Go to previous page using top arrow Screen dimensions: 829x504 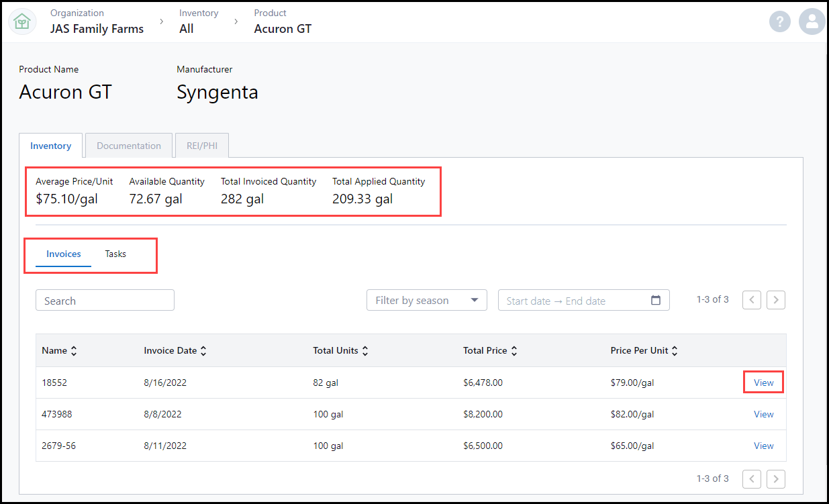pos(751,300)
